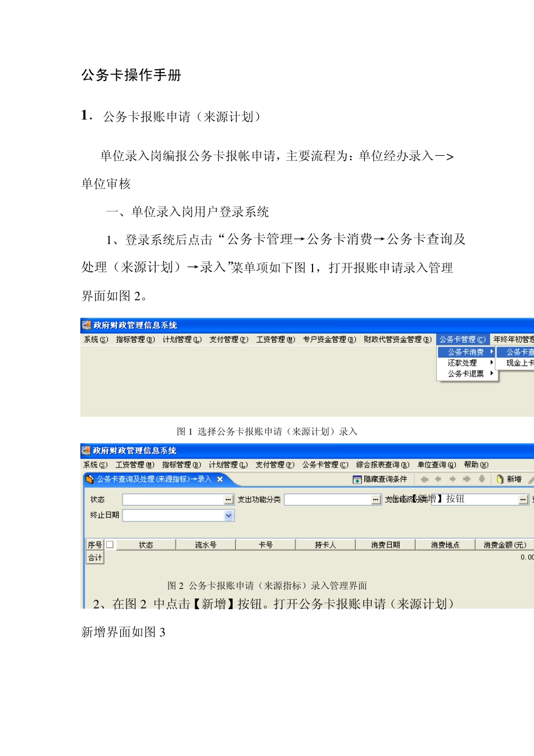The height and width of the screenshot is (756, 534).
Task: Open 帮助(H) menu in figure 2
Action: point(477,465)
